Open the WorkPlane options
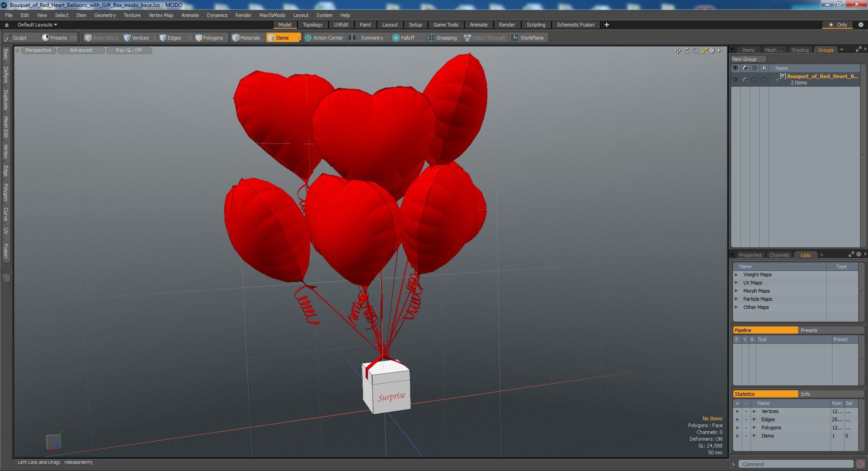 point(528,38)
